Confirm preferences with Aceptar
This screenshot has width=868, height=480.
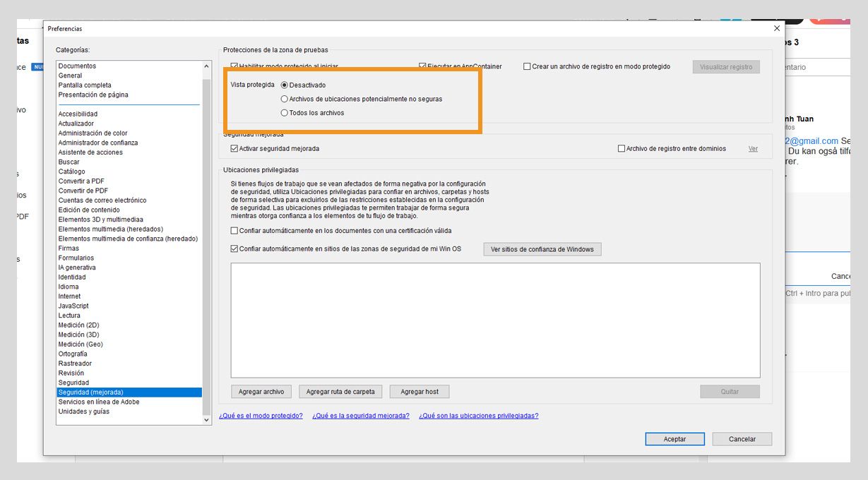[x=674, y=438]
